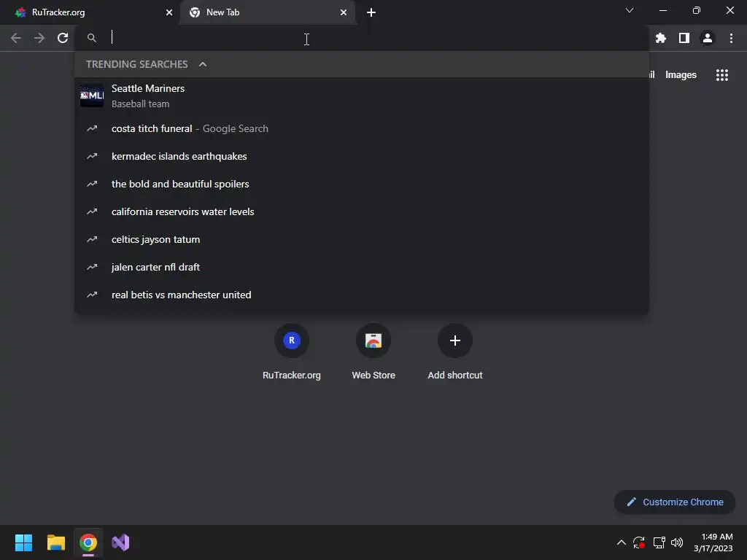
Task: Select costa titch funeral suggestion
Action: click(362, 128)
